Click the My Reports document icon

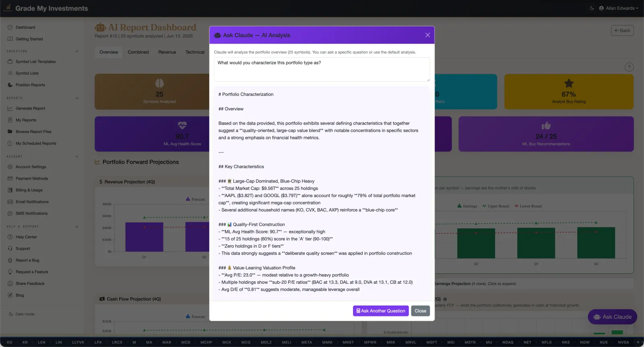[10, 120]
